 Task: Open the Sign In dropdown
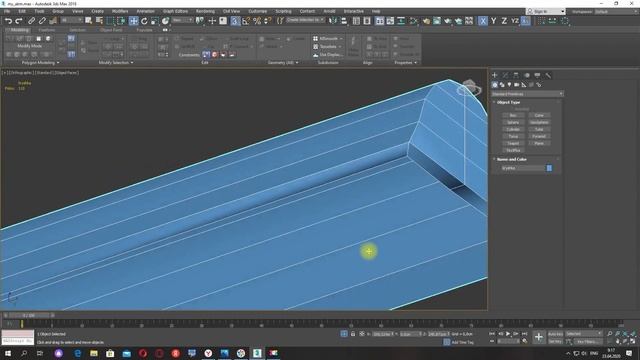point(546,11)
